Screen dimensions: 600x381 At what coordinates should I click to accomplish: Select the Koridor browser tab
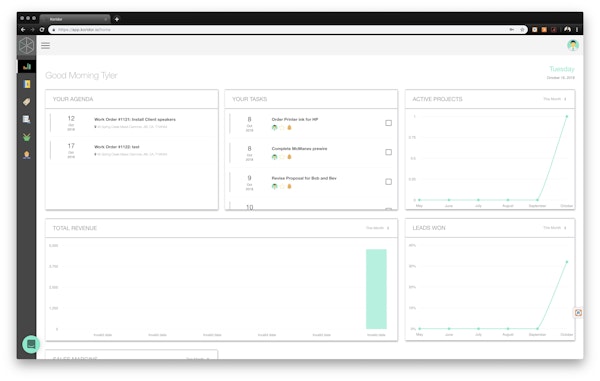(x=75, y=19)
